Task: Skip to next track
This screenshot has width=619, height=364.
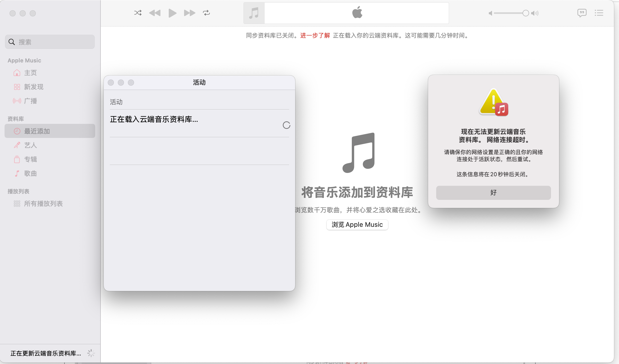Action: click(x=189, y=13)
